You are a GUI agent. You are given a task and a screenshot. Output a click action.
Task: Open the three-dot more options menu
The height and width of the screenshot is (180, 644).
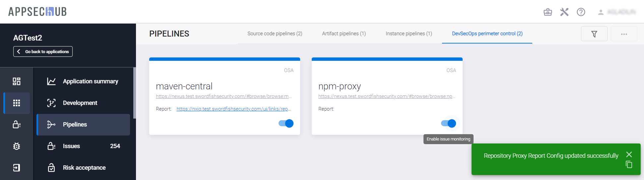624,34
